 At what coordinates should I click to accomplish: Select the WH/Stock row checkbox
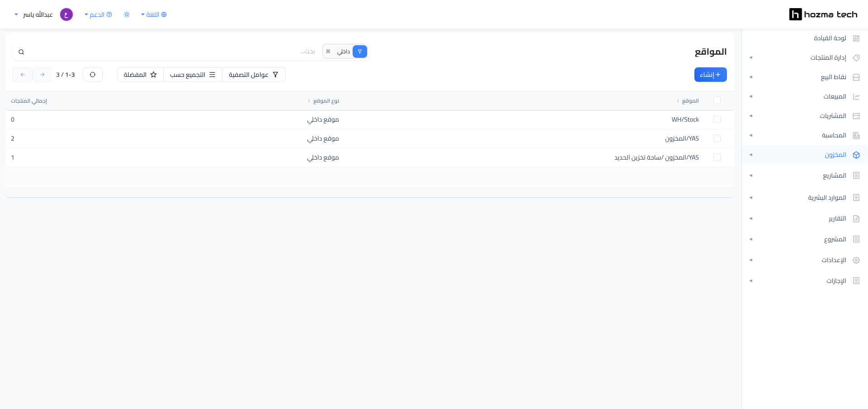click(x=717, y=119)
